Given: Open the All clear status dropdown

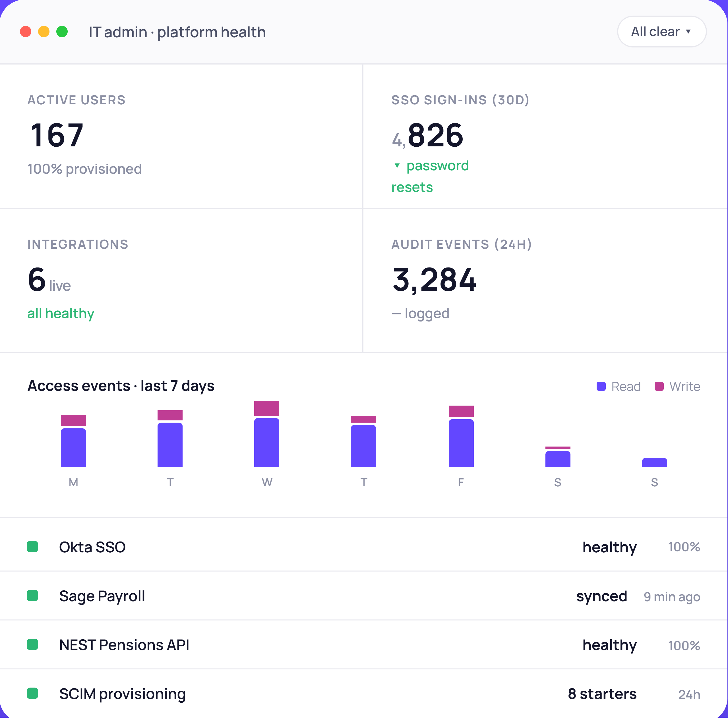Looking at the screenshot, I should 661,32.
